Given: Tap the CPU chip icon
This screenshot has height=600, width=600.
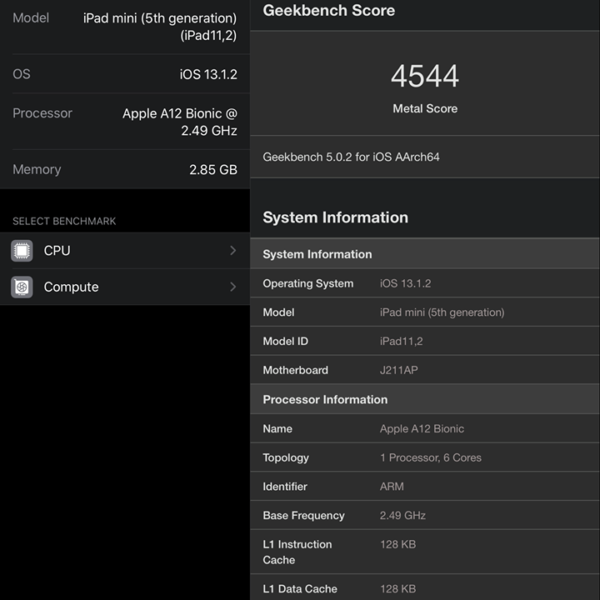Looking at the screenshot, I should [x=22, y=251].
